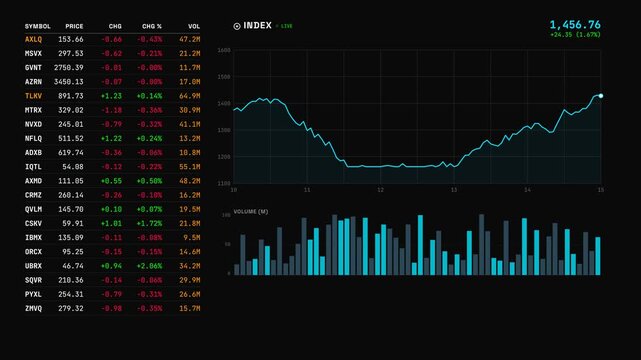This screenshot has height=360, width=641.
Task: Select the PYXL ticker symbol
Action: tap(33, 294)
